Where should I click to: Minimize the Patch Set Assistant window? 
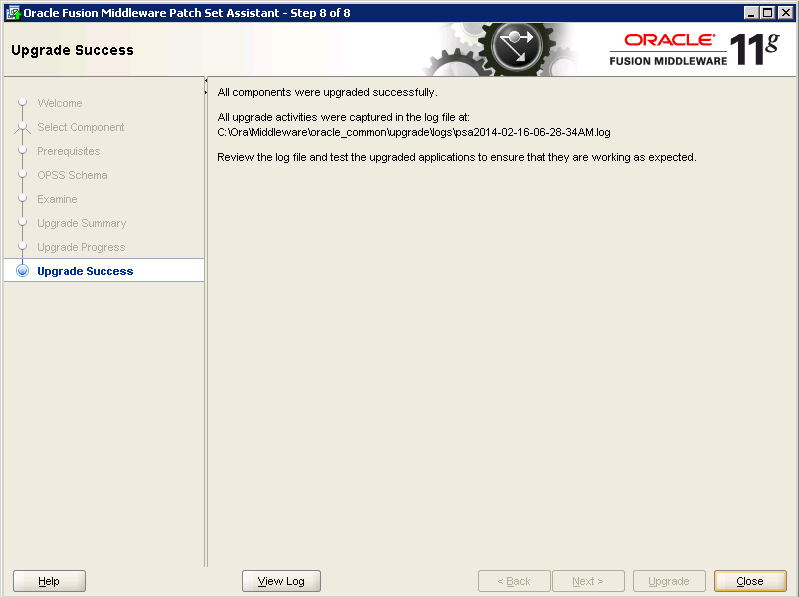click(751, 13)
